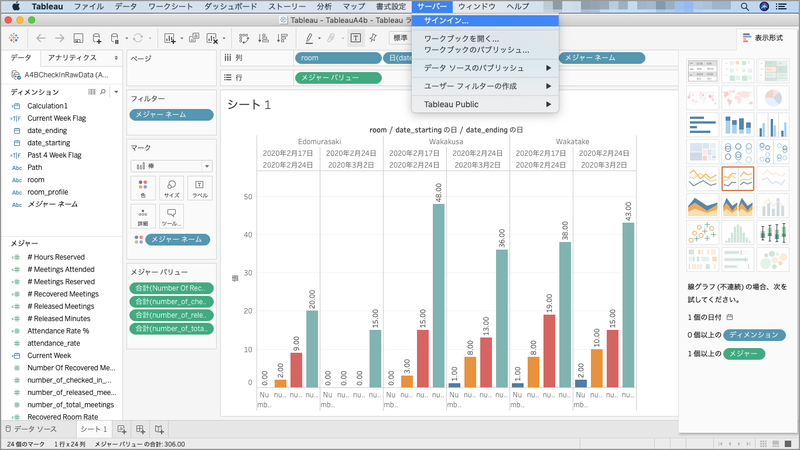The image size is (800, 450).
Task: Toggle show mark labels button
Action: tap(356, 38)
